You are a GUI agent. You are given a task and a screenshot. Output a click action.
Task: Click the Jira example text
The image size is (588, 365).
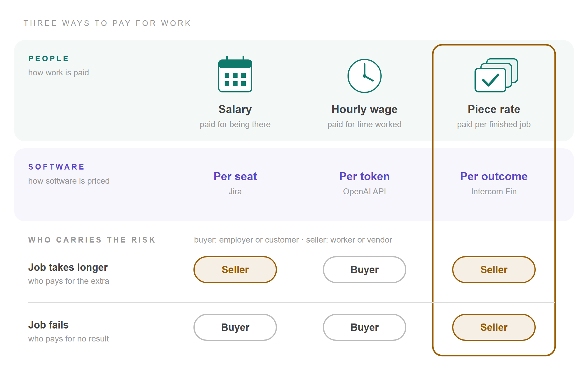pyautogui.click(x=235, y=192)
